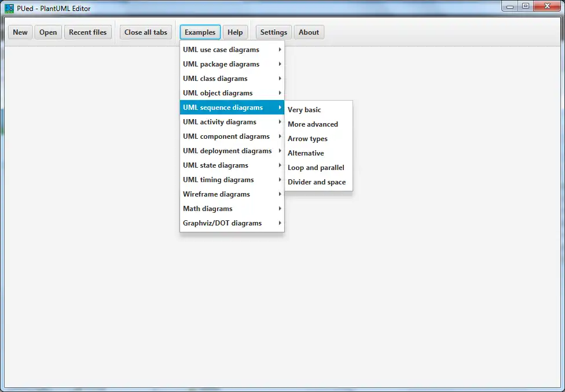Open UML object diagrams submenu
The image size is (565, 392).
(x=232, y=93)
